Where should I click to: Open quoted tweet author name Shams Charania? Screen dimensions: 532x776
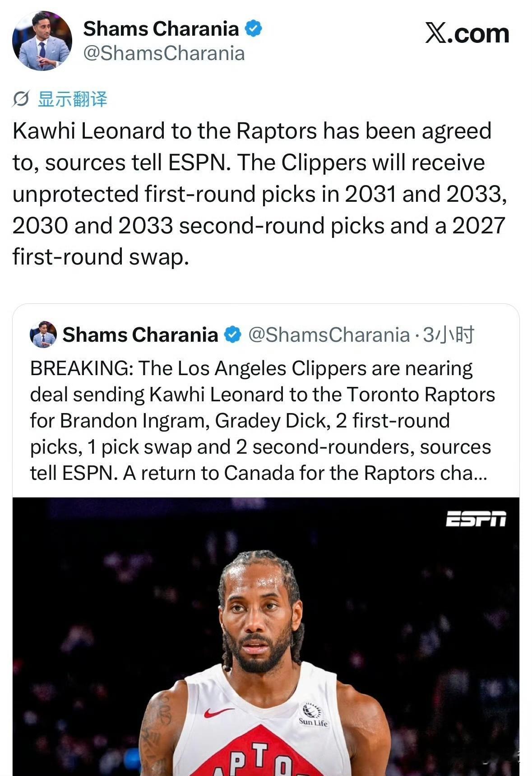[140, 335]
